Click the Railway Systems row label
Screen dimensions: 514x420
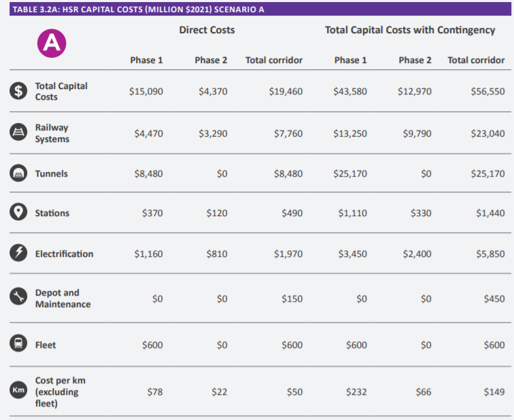(x=52, y=133)
